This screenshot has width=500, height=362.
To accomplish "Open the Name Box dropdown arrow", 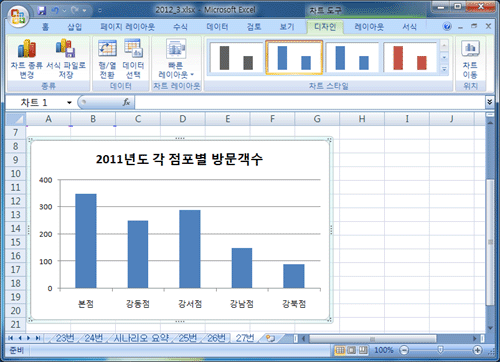I will 69,102.
